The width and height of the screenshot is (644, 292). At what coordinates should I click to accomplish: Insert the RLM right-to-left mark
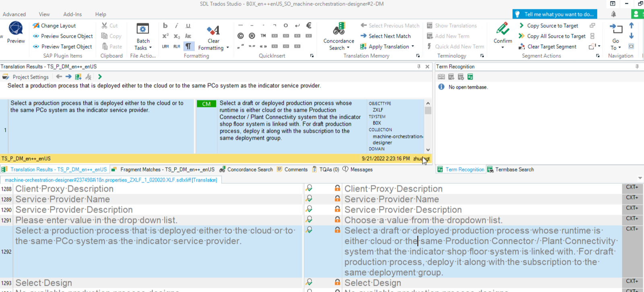point(177,46)
